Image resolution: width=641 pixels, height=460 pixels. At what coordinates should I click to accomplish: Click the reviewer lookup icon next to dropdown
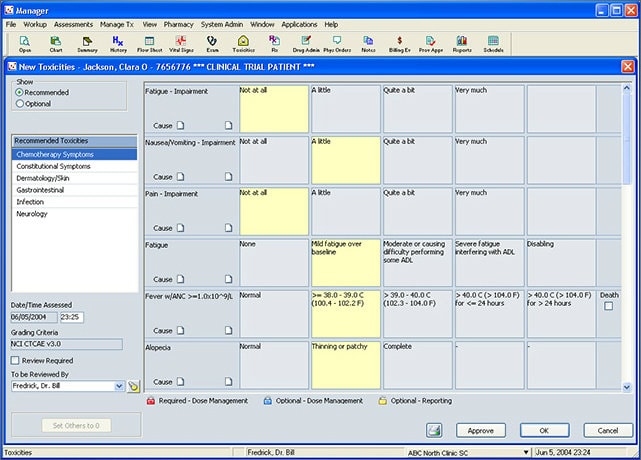click(134, 385)
